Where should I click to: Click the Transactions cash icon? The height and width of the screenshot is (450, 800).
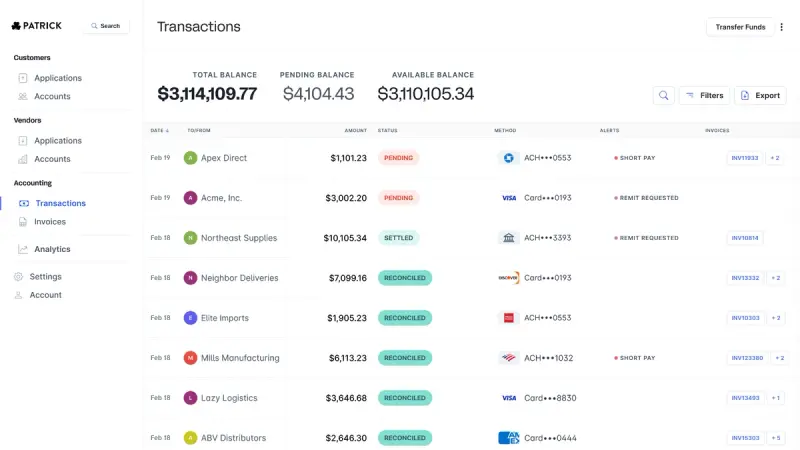(x=23, y=203)
